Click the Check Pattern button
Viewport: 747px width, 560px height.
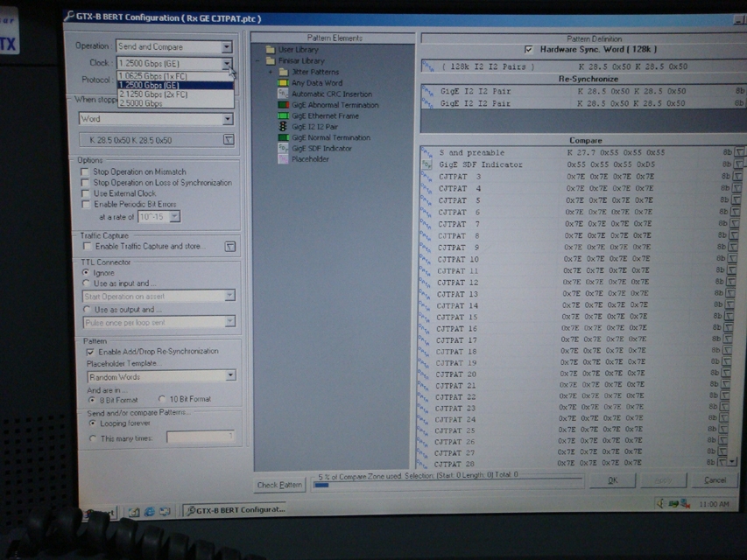(x=279, y=485)
